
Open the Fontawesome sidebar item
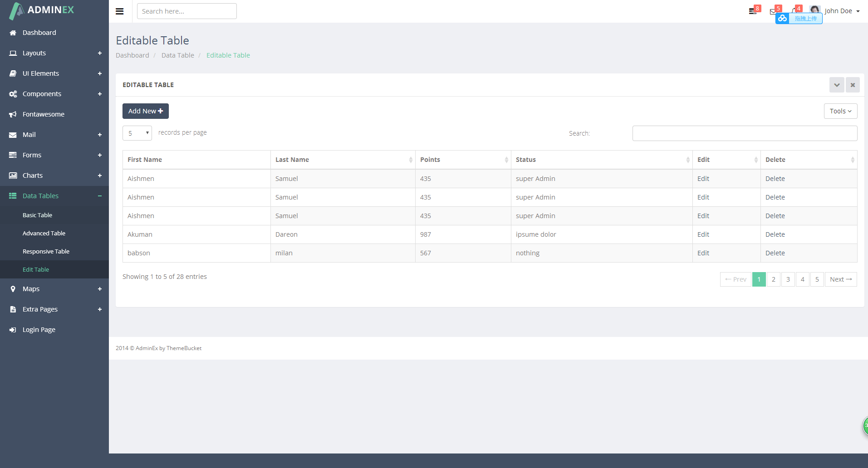tap(54, 114)
